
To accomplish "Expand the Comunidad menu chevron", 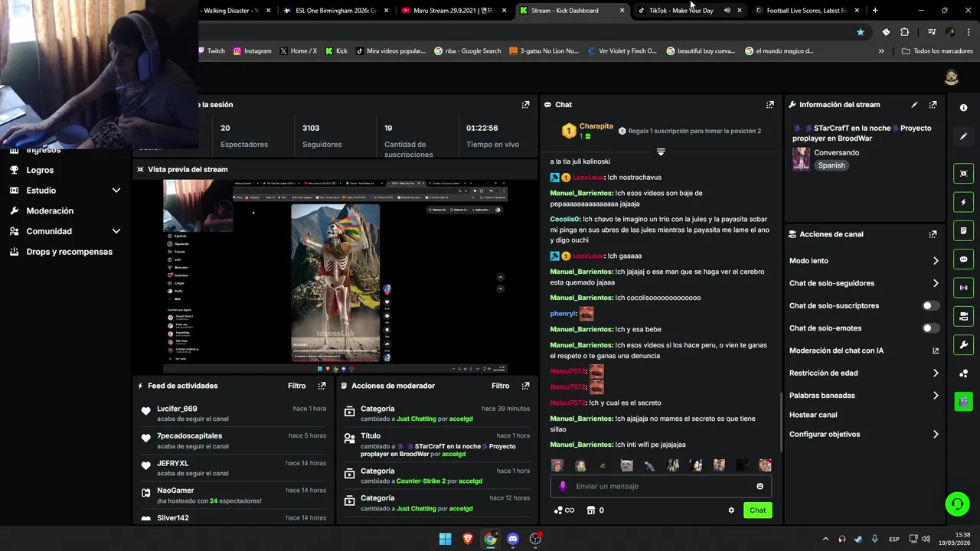I will tap(116, 231).
